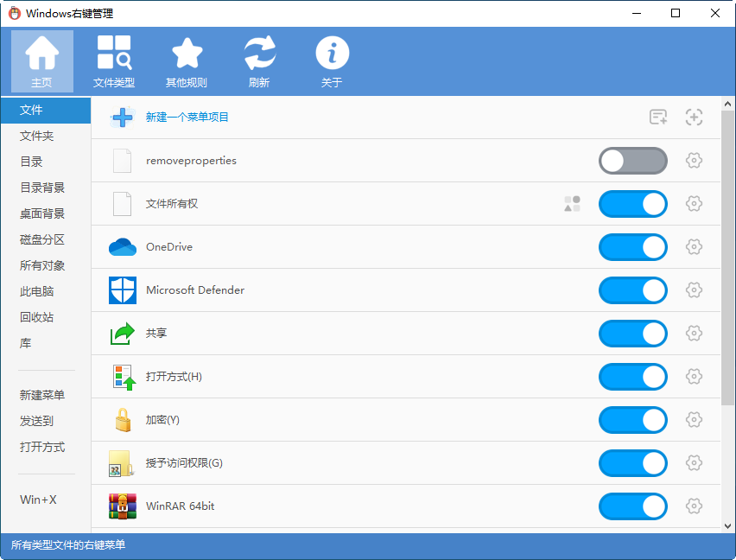
Task: Click the blue plus new item icon
Action: [x=123, y=118]
